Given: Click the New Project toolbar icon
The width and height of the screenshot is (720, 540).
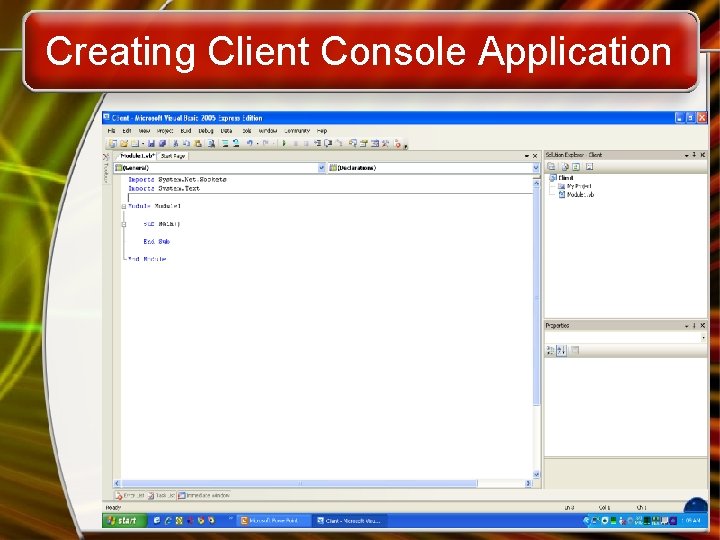Looking at the screenshot, I should tap(113, 144).
